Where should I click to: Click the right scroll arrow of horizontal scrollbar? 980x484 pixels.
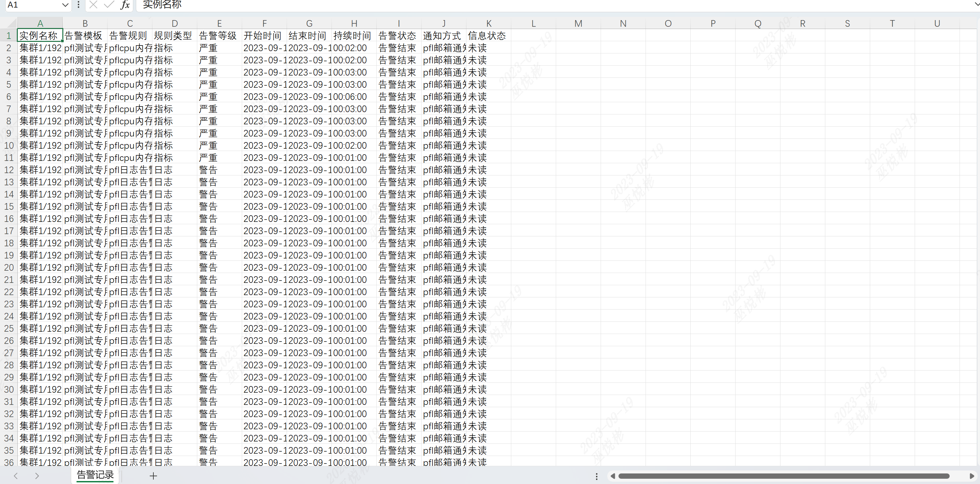(x=971, y=476)
